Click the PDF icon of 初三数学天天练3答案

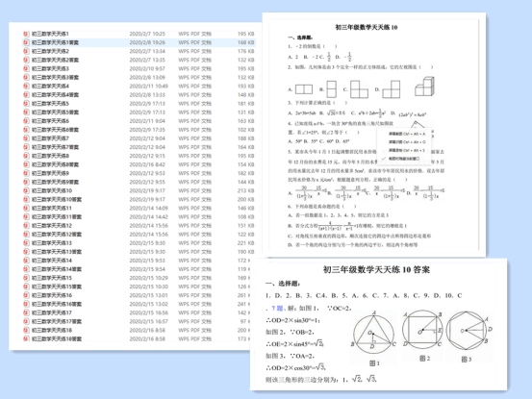[x=26, y=78]
